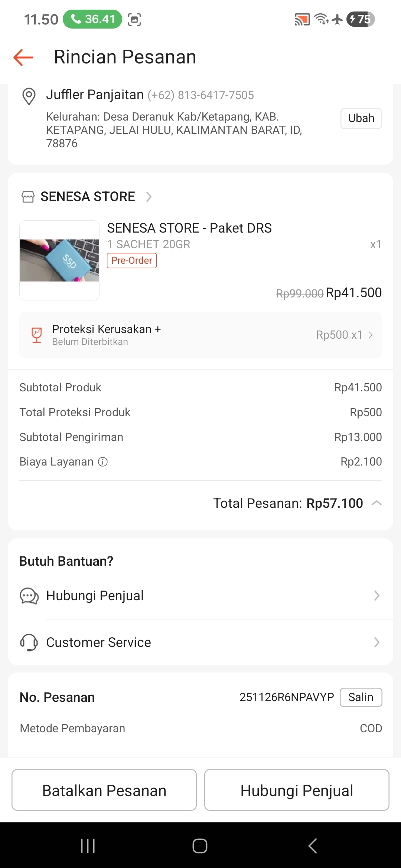This screenshot has height=868, width=401.
Task: Open SENESA STORE page via chevron
Action: [149, 197]
